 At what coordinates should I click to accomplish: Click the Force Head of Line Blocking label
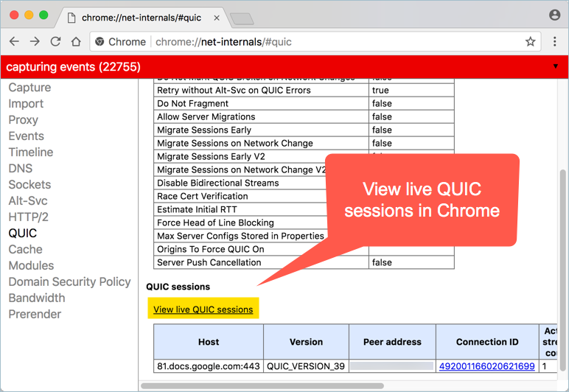tap(215, 223)
